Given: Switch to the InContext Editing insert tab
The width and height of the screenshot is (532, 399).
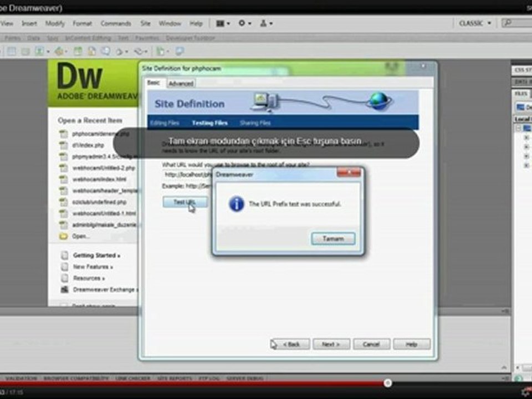Looking at the screenshot, I should (x=88, y=38).
